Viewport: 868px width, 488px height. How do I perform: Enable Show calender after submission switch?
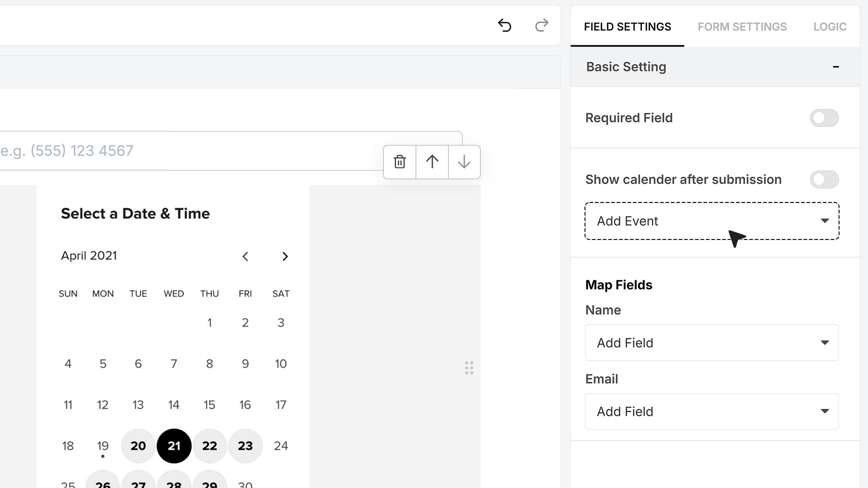[824, 179]
